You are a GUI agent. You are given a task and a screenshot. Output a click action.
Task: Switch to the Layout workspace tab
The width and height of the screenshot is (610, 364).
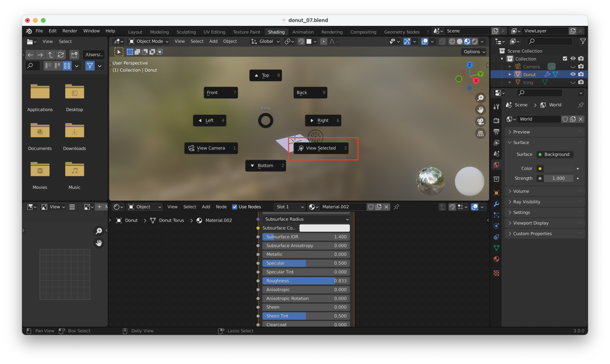pyautogui.click(x=135, y=32)
